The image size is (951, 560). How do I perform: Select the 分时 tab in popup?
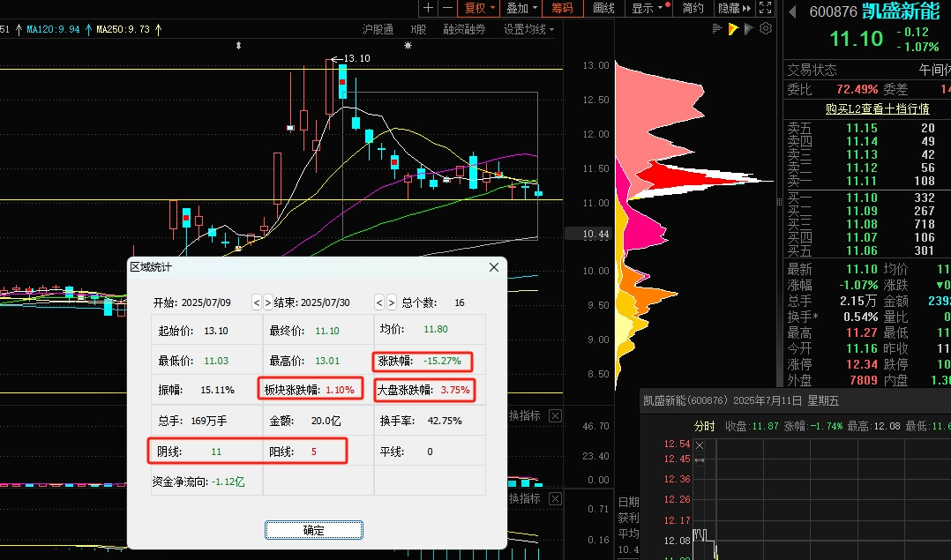704,426
